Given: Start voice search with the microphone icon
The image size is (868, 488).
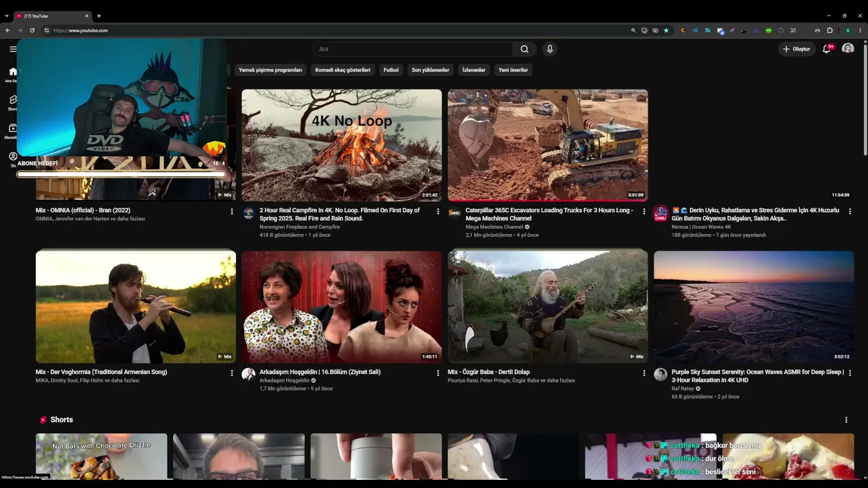Looking at the screenshot, I should (x=550, y=49).
